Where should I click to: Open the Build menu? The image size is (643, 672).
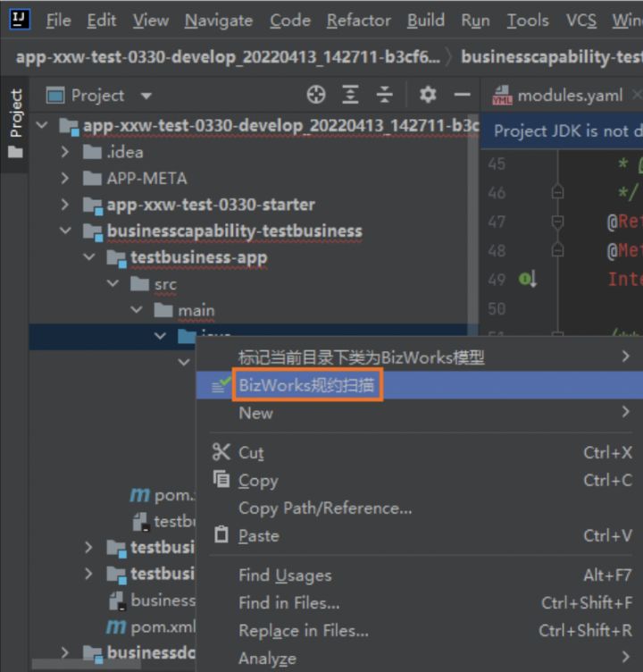[426, 21]
